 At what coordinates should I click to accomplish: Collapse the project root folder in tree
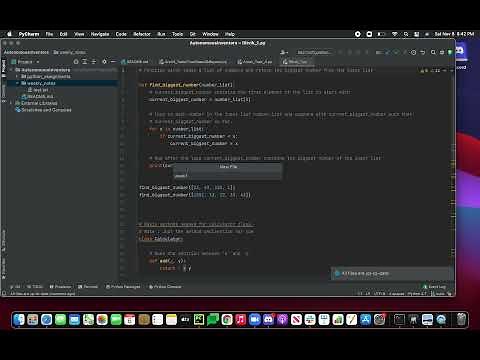tap(11, 70)
